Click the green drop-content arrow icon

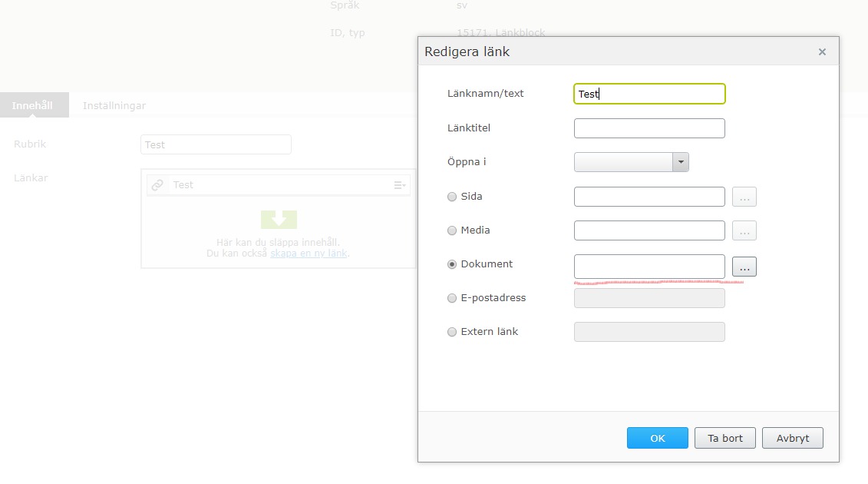pyautogui.click(x=279, y=220)
